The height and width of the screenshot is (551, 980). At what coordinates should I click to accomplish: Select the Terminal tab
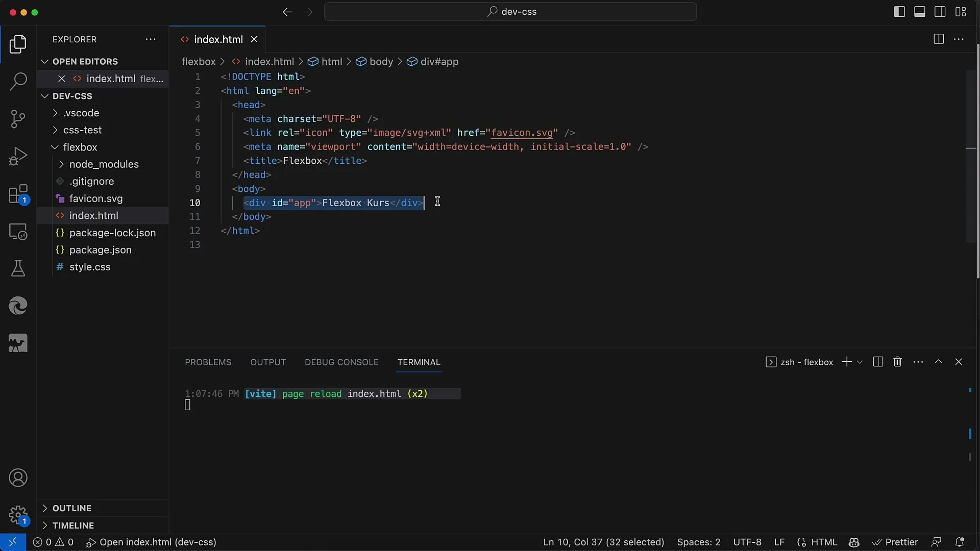click(x=419, y=362)
